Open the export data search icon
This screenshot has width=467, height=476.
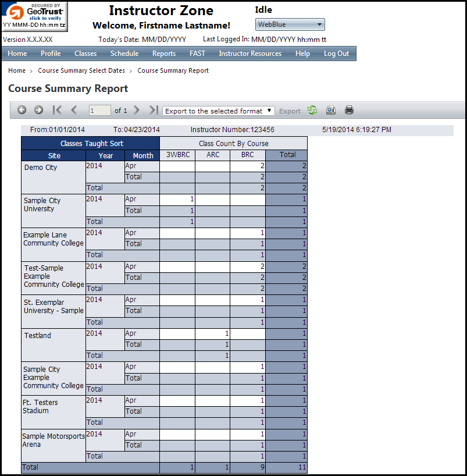pos(330,110)
